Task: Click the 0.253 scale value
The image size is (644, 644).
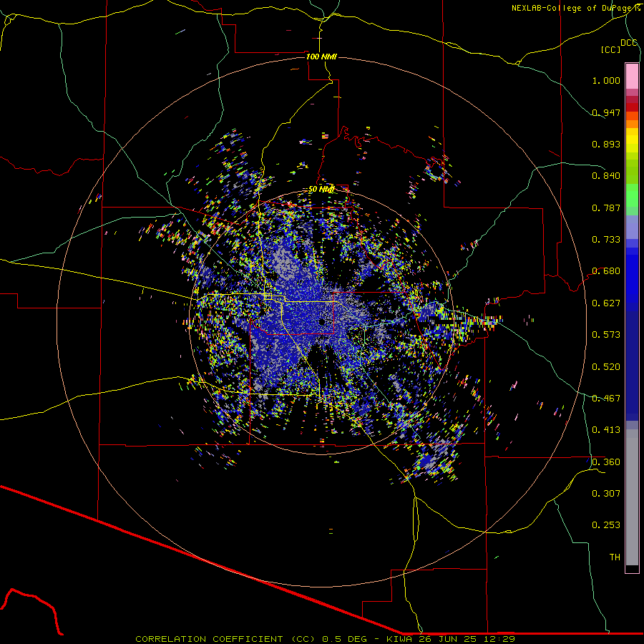Action: 606,525
